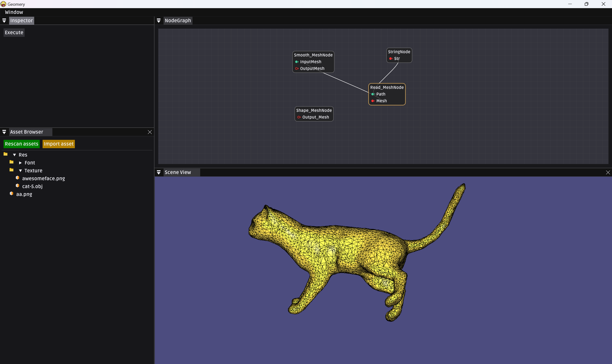Viewport: 612px width, 364px height.
Task: Click the Shape_MeshNode icon in NodeGraph
Action: click(314, 110)
